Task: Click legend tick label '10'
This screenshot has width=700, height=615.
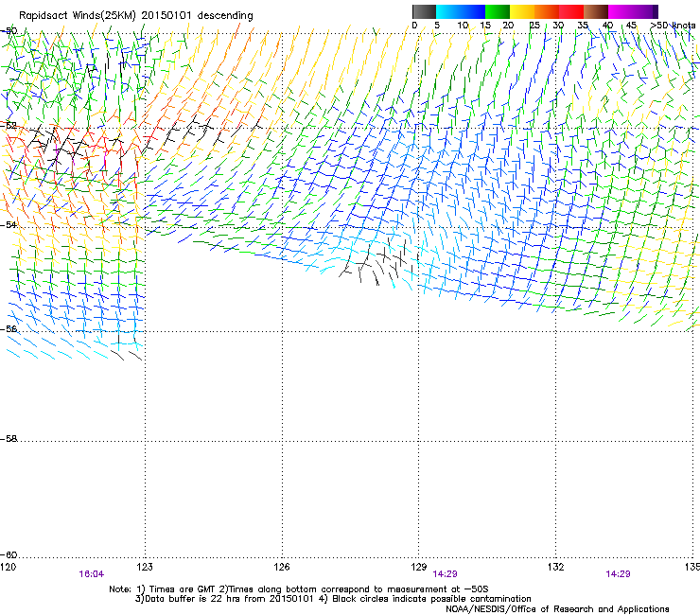Action: (x=463, y=26)
